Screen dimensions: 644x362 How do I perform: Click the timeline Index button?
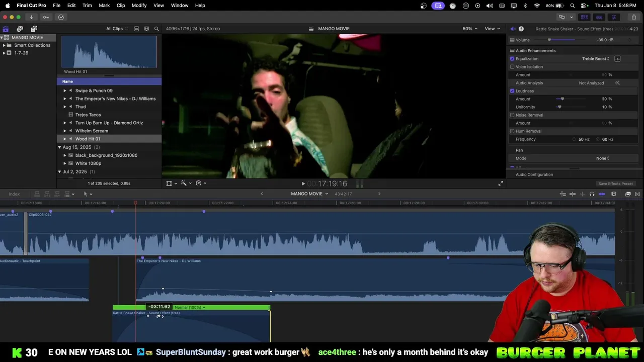tap(14, 194)
